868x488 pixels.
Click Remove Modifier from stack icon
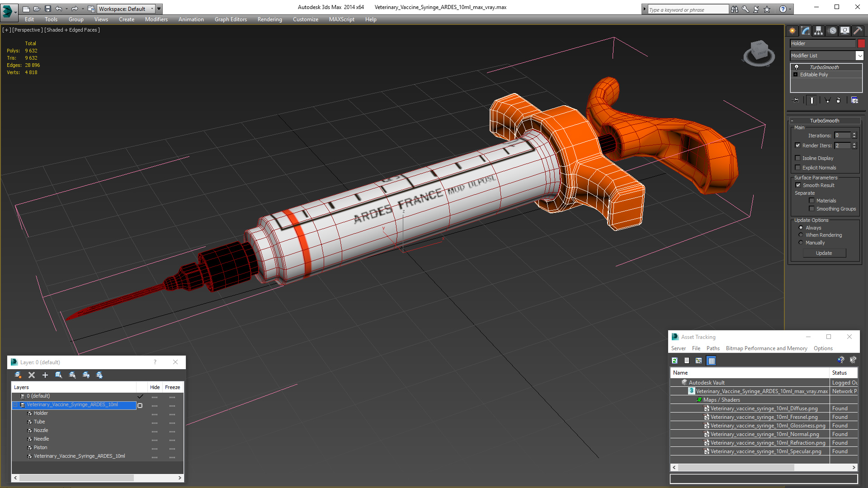(x=839, y=100)
